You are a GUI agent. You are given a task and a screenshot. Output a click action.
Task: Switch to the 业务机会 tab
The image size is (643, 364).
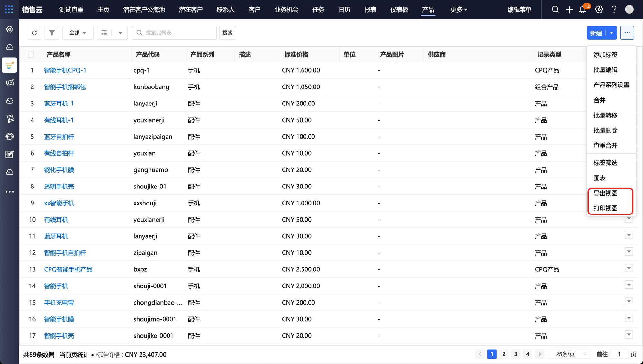coord(286,10)
